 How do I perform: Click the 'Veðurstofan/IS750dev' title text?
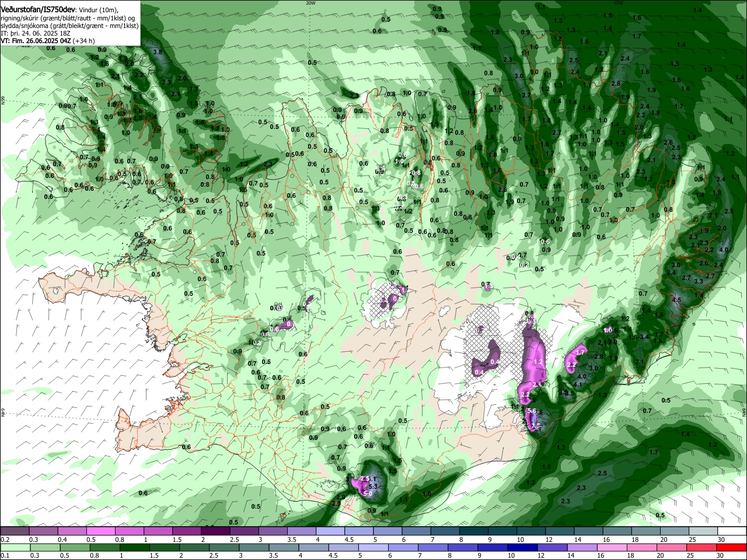point(37,9)
